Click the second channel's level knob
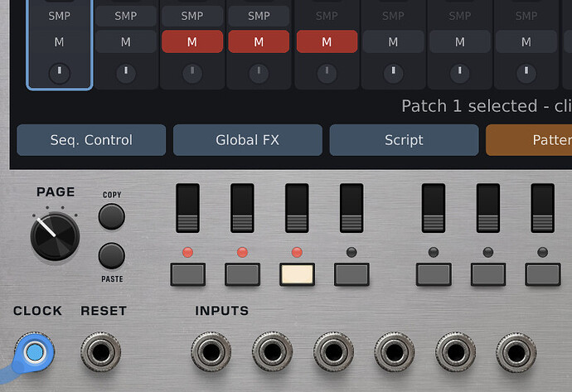572x392 pixels. (126, 73)
